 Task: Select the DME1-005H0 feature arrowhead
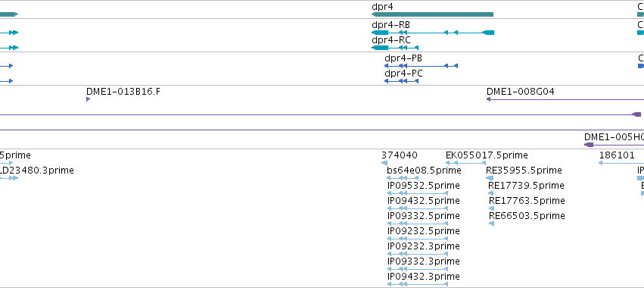click(589, 145)
